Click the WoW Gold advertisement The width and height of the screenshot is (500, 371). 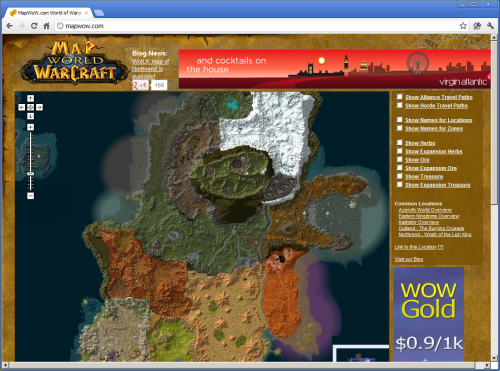point(429,314)
